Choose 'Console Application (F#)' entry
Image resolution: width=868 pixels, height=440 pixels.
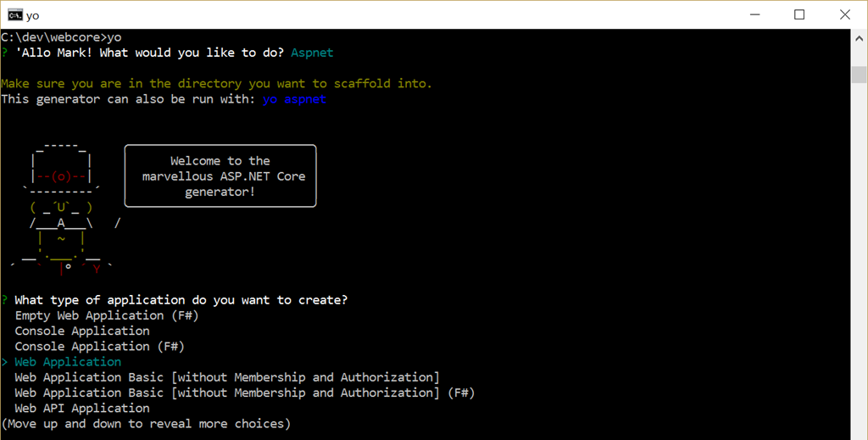tap(99, 347)
